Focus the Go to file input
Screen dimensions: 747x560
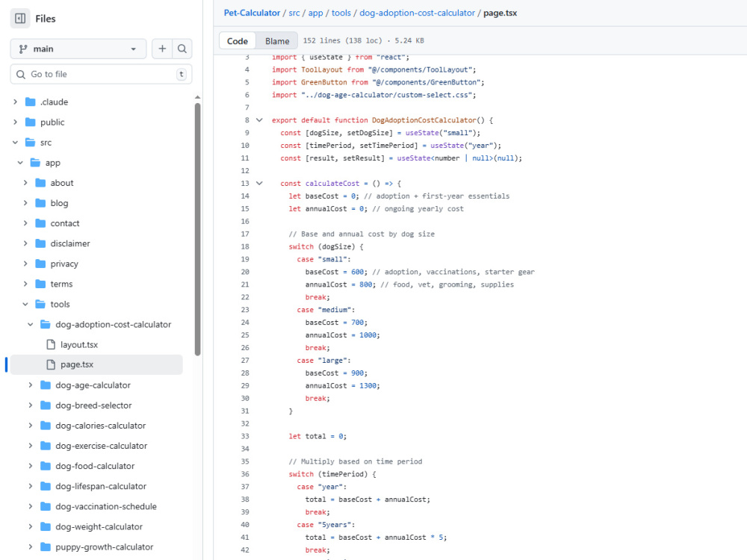tap(101, 74)
